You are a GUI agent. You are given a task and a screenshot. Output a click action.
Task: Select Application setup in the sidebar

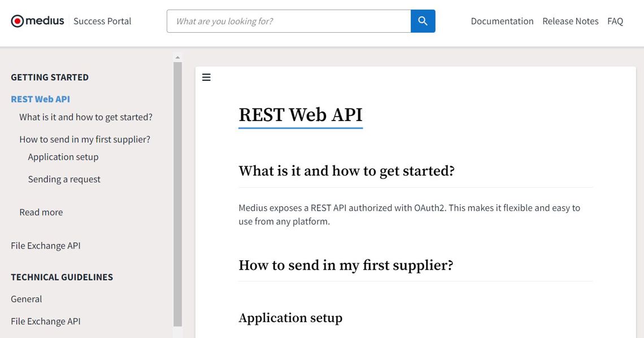point(63,157)
